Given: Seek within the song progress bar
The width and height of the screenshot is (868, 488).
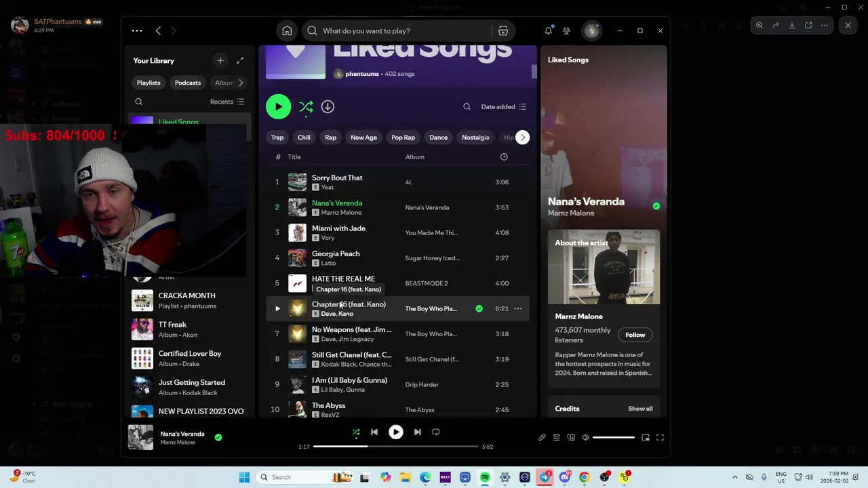Looking at the screenshot, I should click(x=395, y=447).
